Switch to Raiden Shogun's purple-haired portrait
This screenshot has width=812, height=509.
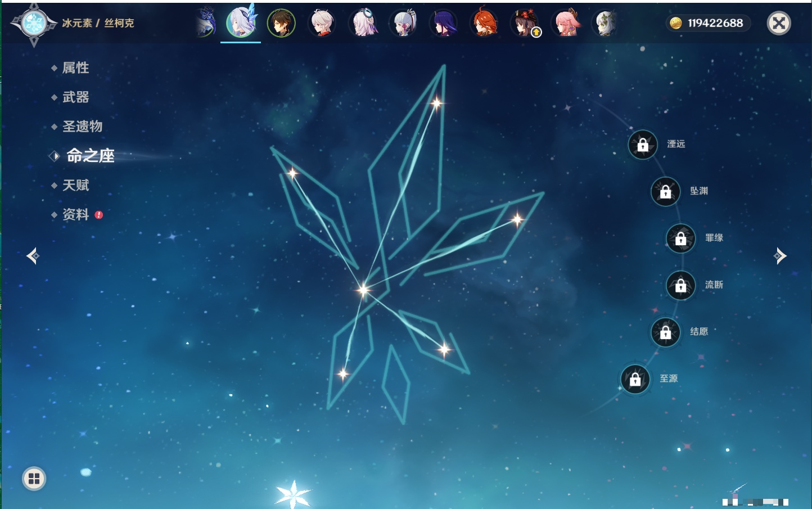444,23
